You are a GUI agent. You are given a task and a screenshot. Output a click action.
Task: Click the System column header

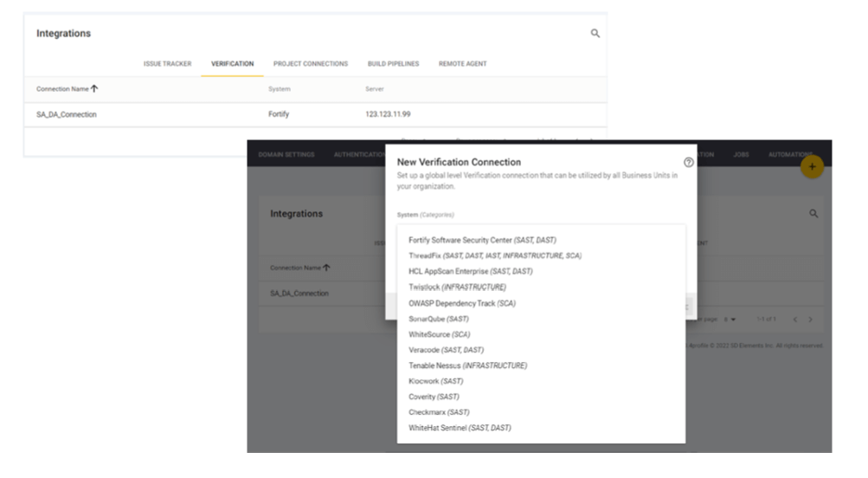(279, 88)
